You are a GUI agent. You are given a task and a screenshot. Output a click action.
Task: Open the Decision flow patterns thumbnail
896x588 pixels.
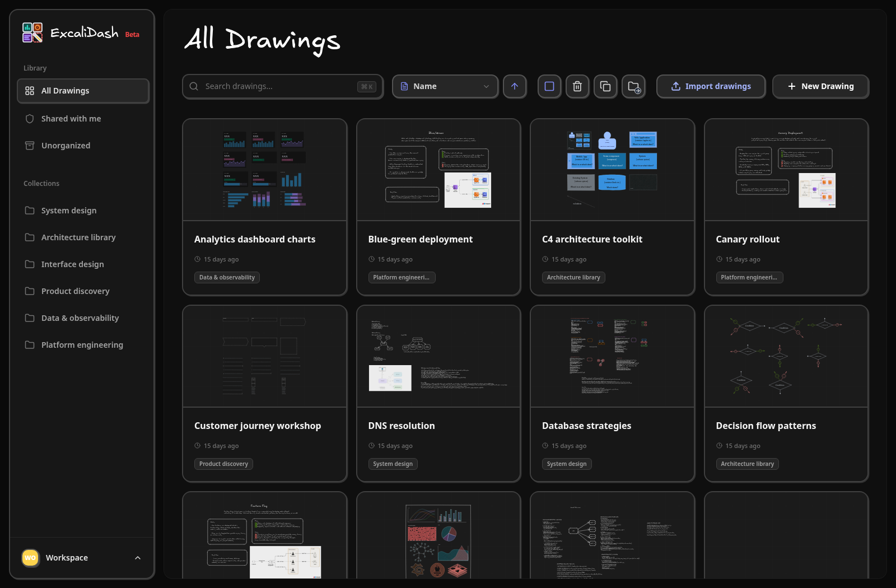(x=786, y=356)
